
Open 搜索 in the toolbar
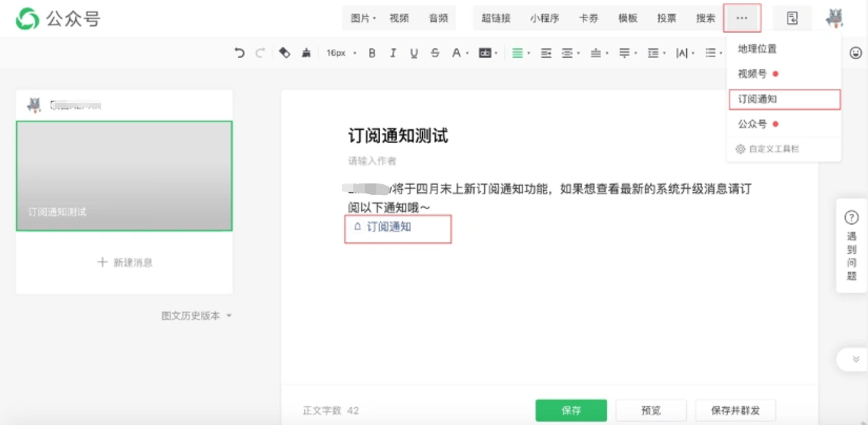(706, 18)
